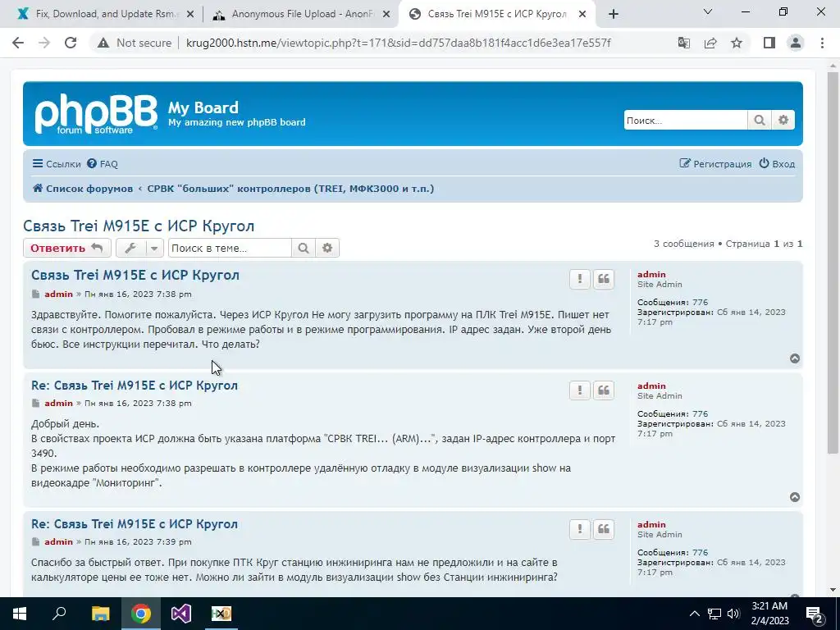Open second post 'Re:' title link

pos(135,386)
